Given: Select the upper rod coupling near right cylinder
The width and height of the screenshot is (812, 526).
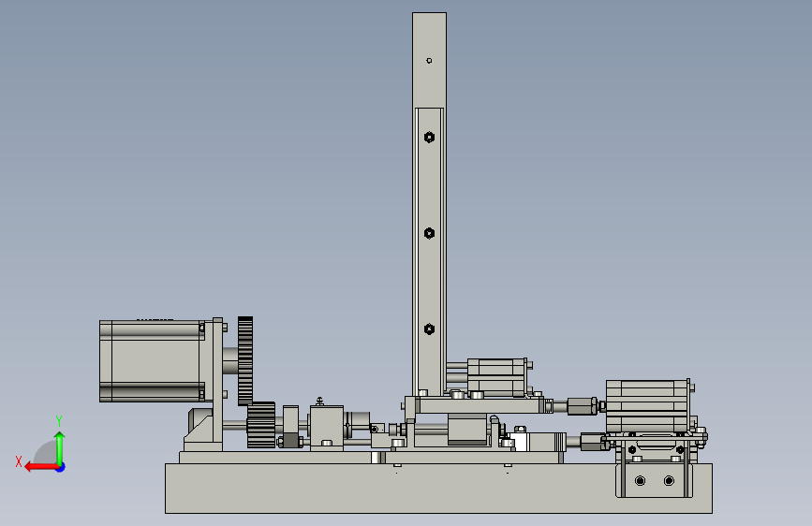Looking at the screenshot, I should tap(583, 406).
